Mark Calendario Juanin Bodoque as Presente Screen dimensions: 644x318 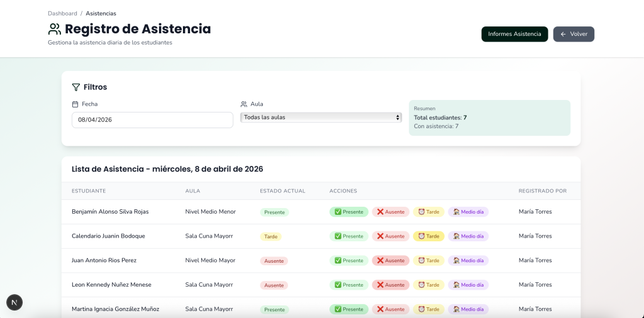point(349,236)
